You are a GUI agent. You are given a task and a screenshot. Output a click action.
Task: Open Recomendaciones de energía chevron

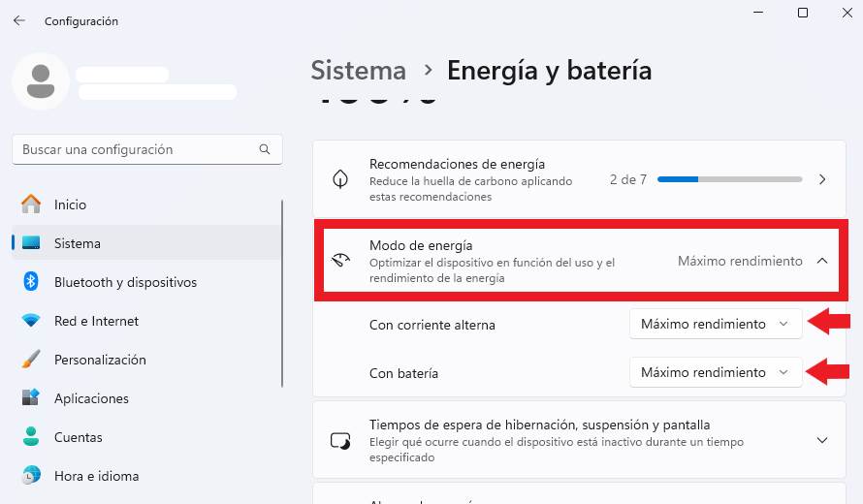click(x=822, y=179)
